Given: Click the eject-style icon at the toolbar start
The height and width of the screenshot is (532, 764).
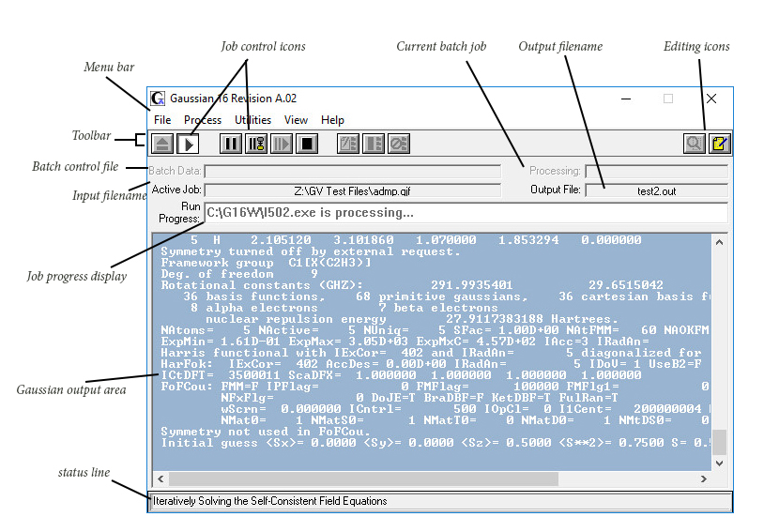Looking at the screenshot, I should pos(162,144).
